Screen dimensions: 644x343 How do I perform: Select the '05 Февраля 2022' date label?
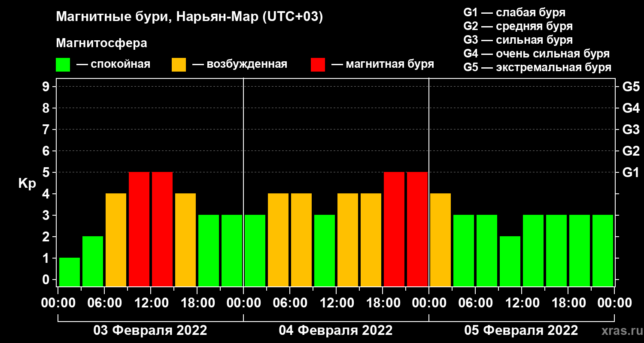point(521,331)
